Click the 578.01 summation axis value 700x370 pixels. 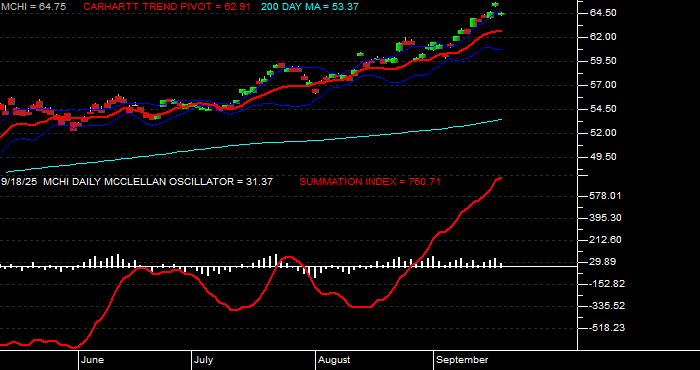(606, 195)
